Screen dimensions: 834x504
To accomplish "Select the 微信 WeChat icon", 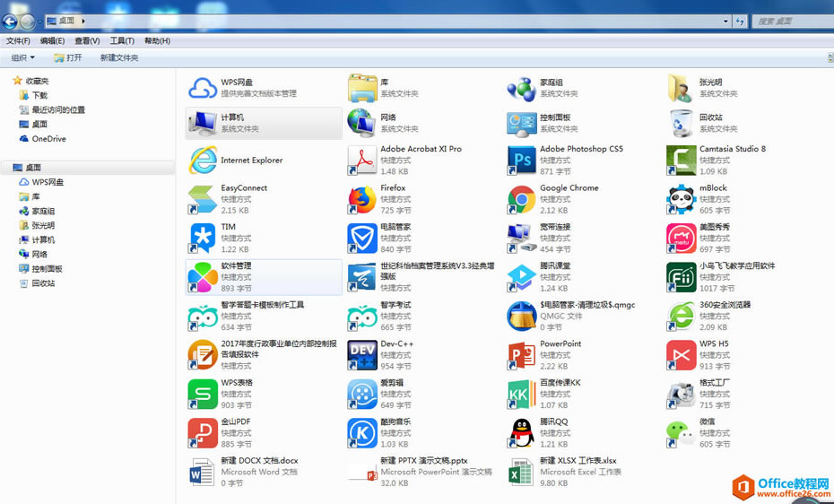I will [x=681, y=432].
